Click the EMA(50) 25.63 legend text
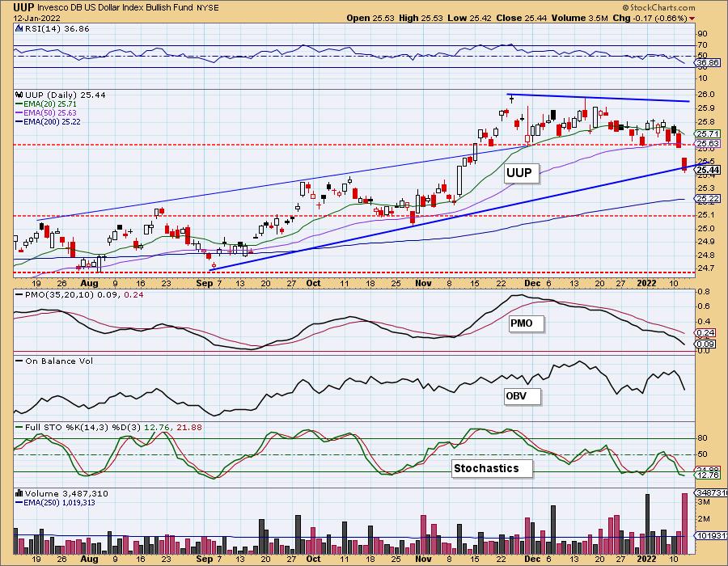 pyautogui.click(x=50, y=112)
